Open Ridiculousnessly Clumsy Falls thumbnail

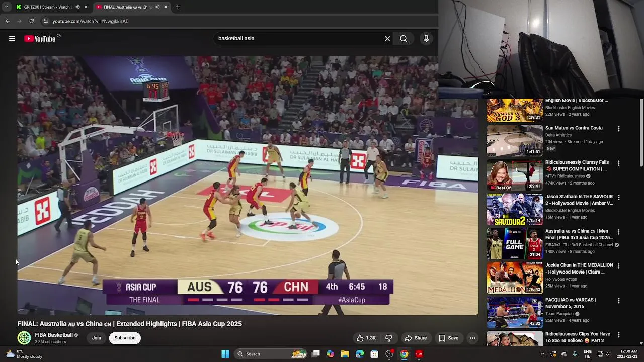pos(514,175)
